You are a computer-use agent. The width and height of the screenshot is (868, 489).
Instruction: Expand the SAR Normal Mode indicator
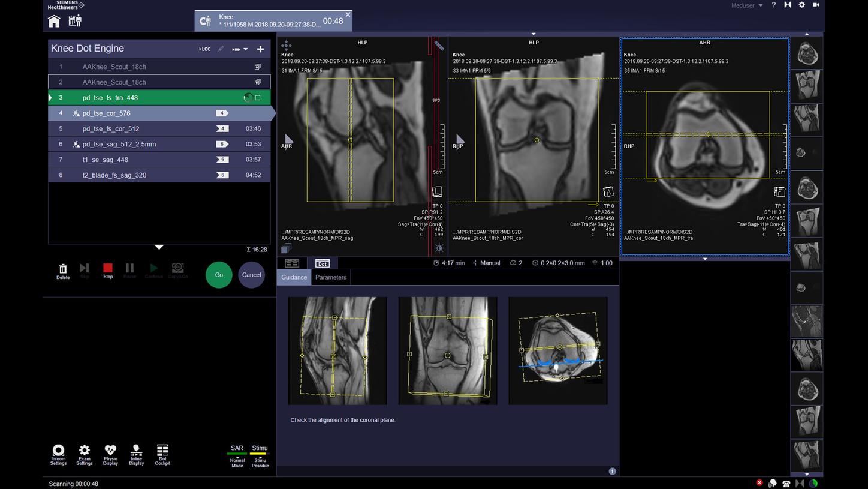point(237,456)
